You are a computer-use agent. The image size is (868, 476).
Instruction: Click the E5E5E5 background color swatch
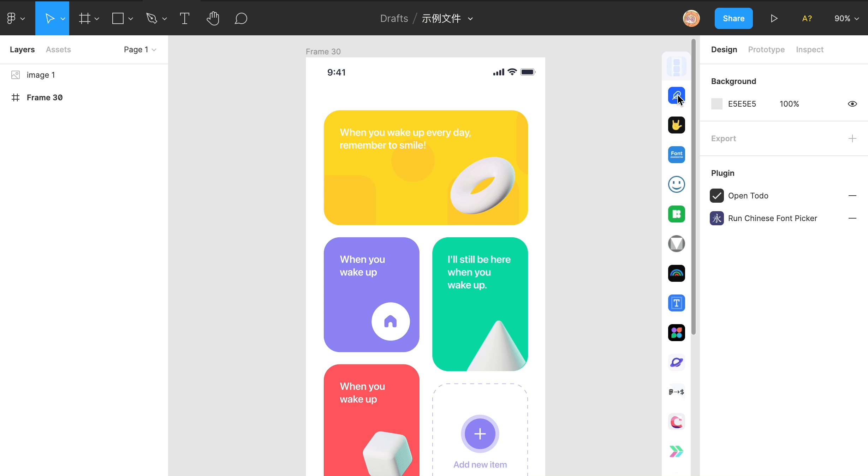[717, 104]
